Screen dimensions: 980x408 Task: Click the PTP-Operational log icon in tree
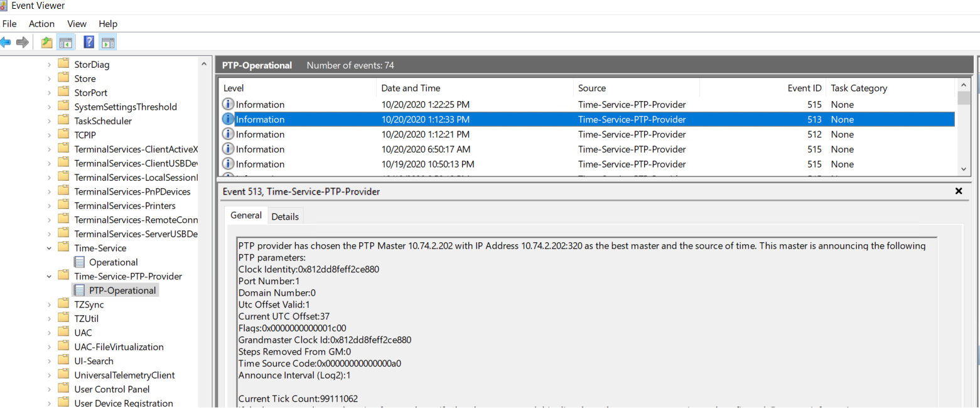(79, 290)
